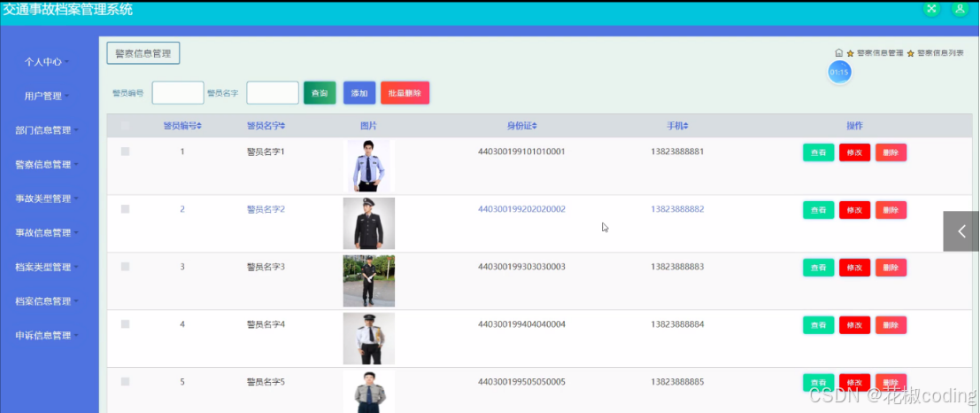Click 查看 for 警员名字2
The height and width of the screenshot is (413, 980).
click(x=818, y=210)
